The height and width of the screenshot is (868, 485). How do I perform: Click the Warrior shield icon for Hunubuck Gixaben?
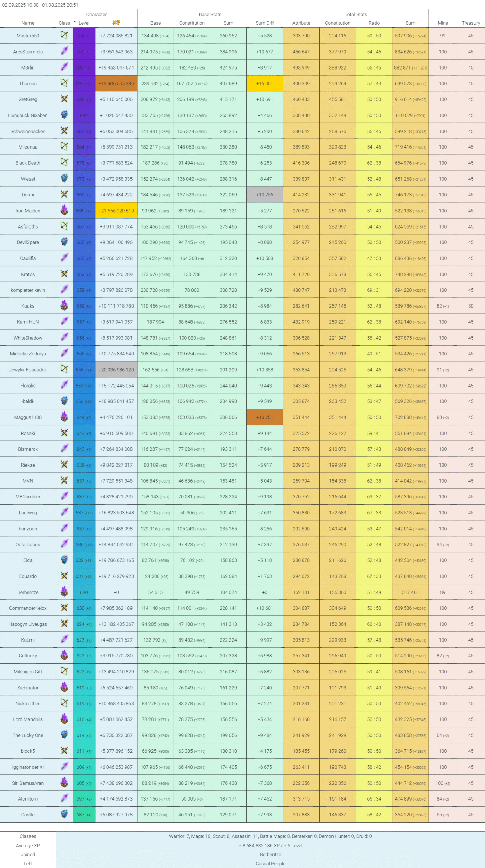pos(64,115)
